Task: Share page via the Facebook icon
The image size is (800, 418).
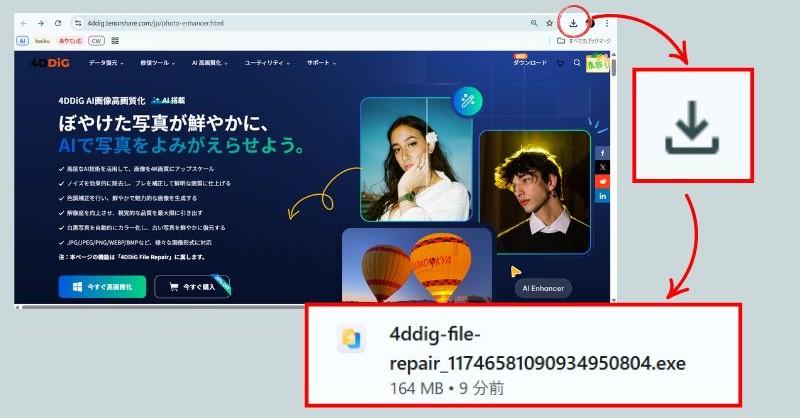Action: pos(603,153)
